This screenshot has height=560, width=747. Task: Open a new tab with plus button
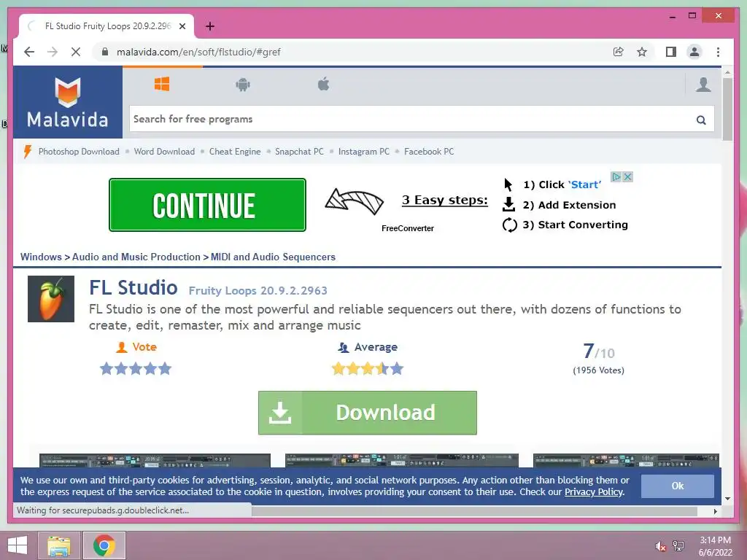pos(210,27)
